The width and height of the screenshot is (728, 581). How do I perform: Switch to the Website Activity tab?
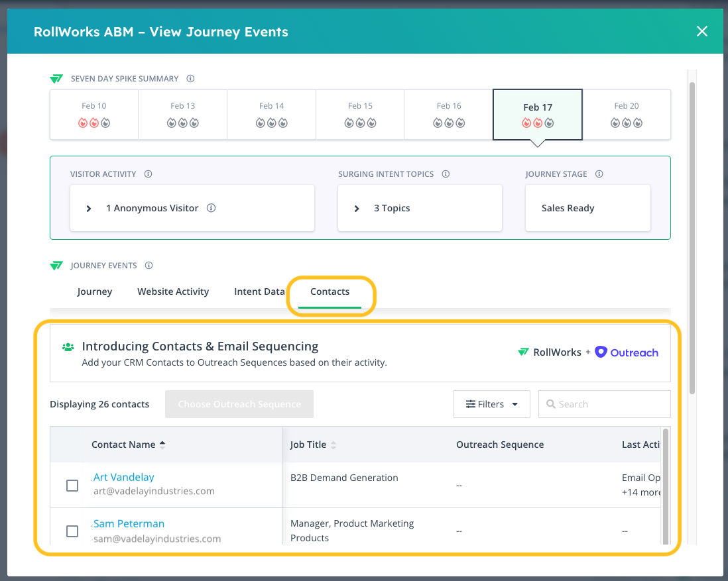click(x=173, y=291)
